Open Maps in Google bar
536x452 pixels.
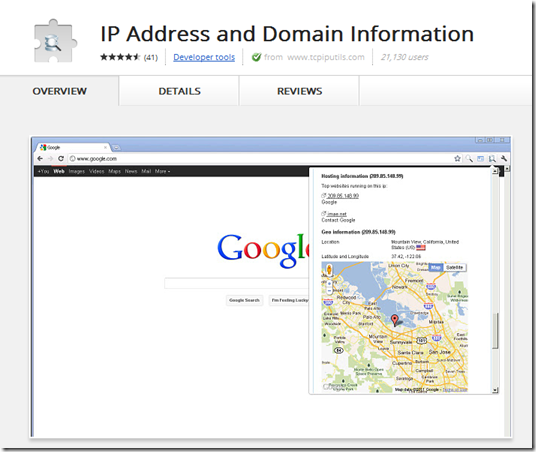pyautogui.click(x=115, y=171)
